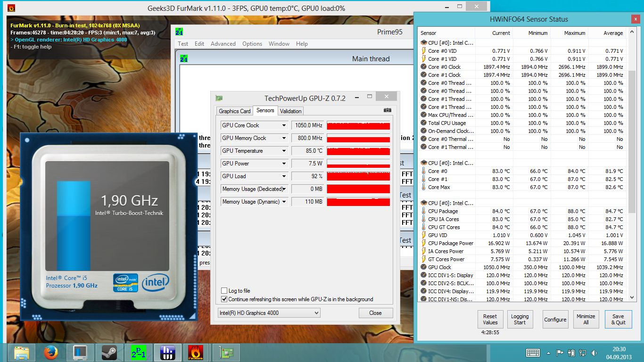Open the GPU Core Clock sensor dropdown

(284, 125)
